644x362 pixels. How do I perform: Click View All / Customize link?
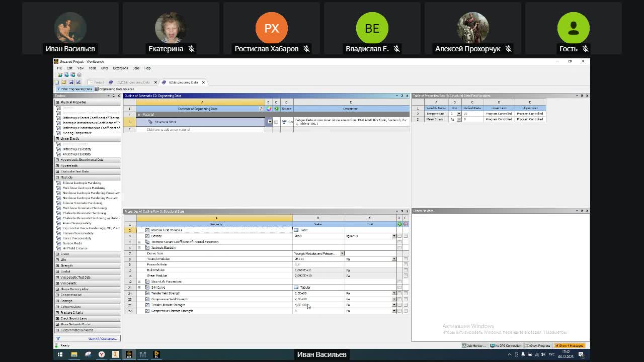coord(103,339)
